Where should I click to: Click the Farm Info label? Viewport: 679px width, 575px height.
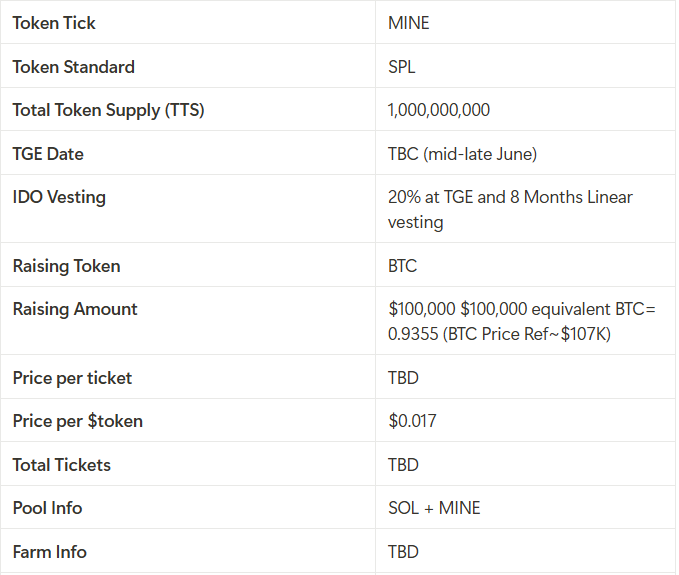pyautogui.click(x=49, y=552)
